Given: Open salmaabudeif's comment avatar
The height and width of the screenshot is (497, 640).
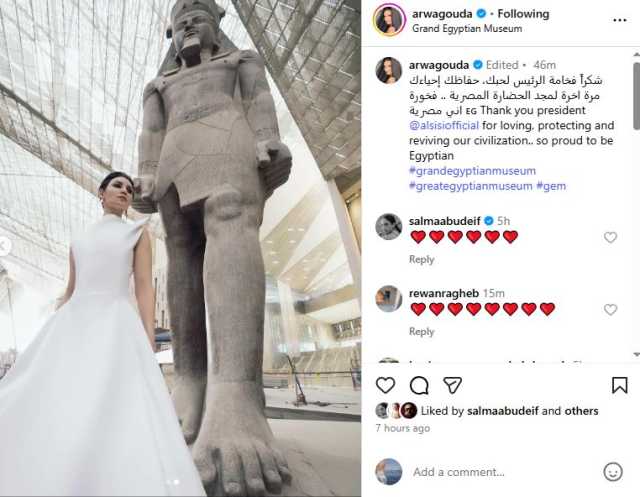Looking at the screenshot, I should [x=389, y=226].
